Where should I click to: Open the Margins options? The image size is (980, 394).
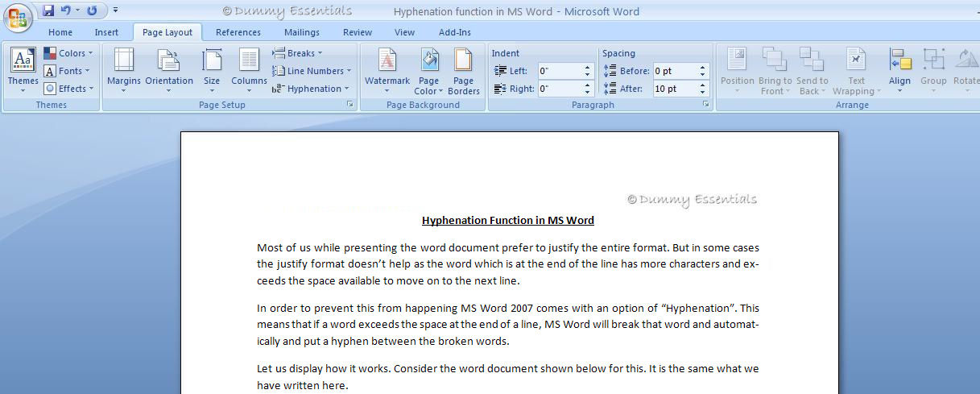[124, 70]
